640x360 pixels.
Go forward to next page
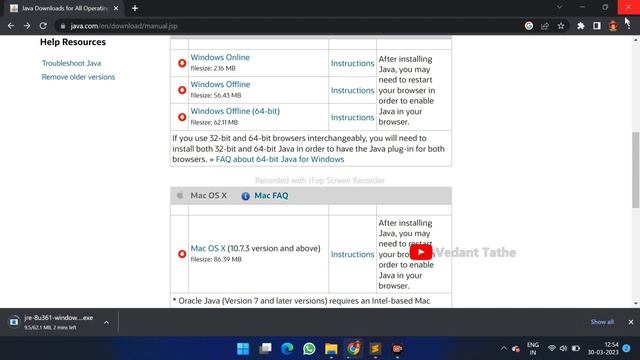(x=27, y=26)
